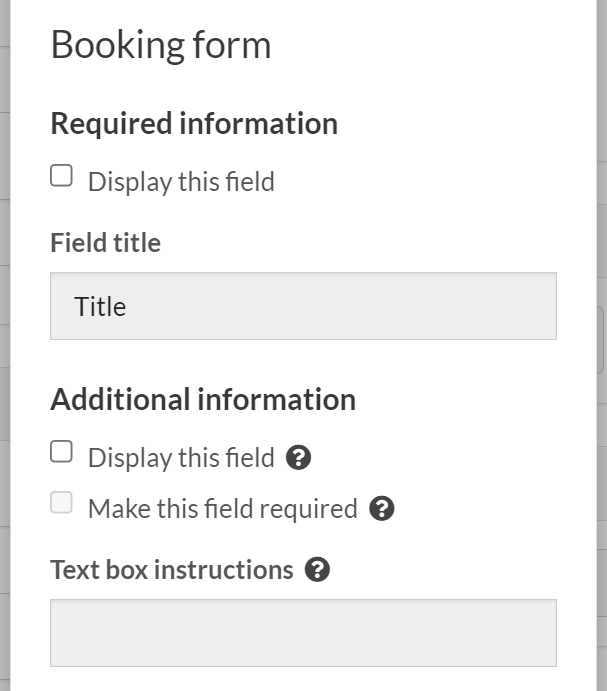607x691 pixels.
Task: Focus the Field title input containing Title
Action: (303, 306)
